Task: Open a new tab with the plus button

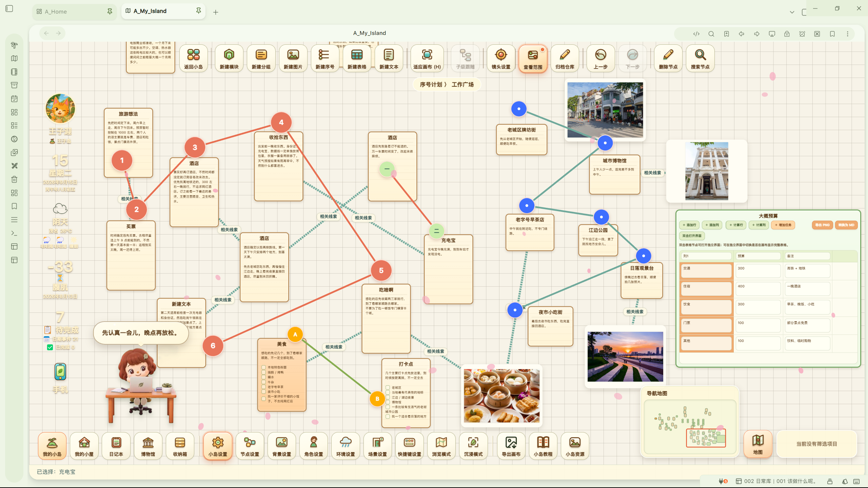Action: coord(216,12)
